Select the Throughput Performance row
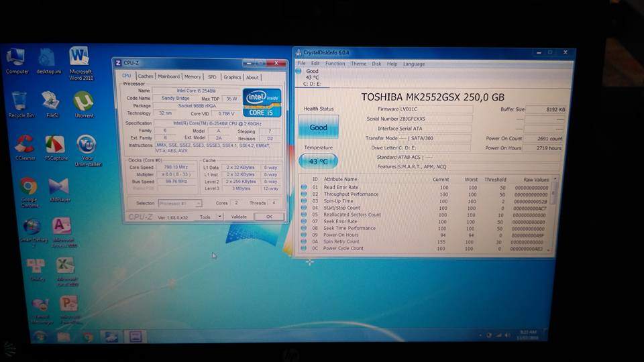The width and height of the screenshot is (644, 362). point(427,194)
